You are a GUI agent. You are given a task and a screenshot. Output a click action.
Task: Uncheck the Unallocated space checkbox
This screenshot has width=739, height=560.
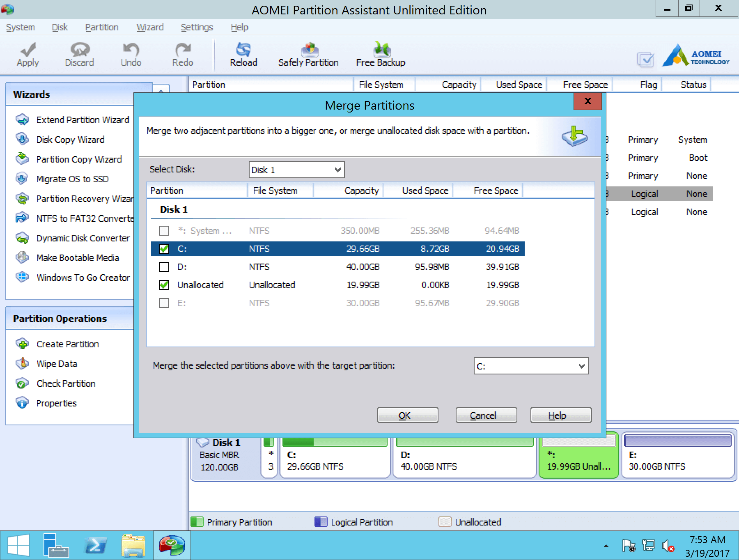click(x=164, y=285)
